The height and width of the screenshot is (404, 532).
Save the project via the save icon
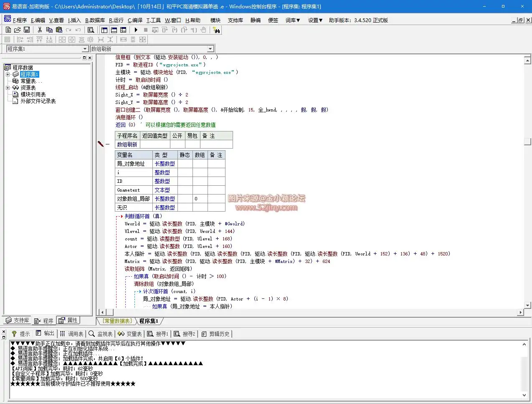click(x=26, y=30)
